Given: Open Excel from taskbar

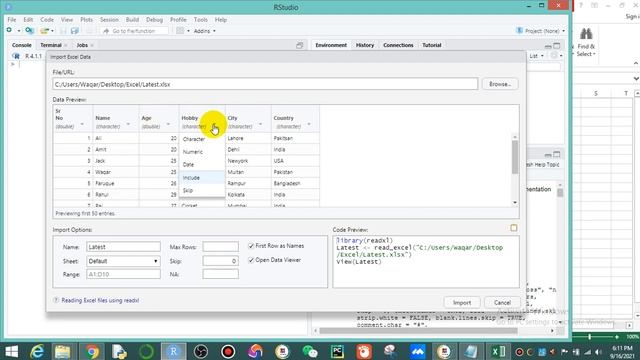Looking at the screenshot, I should pyautogui.click(x=498, y=351).
